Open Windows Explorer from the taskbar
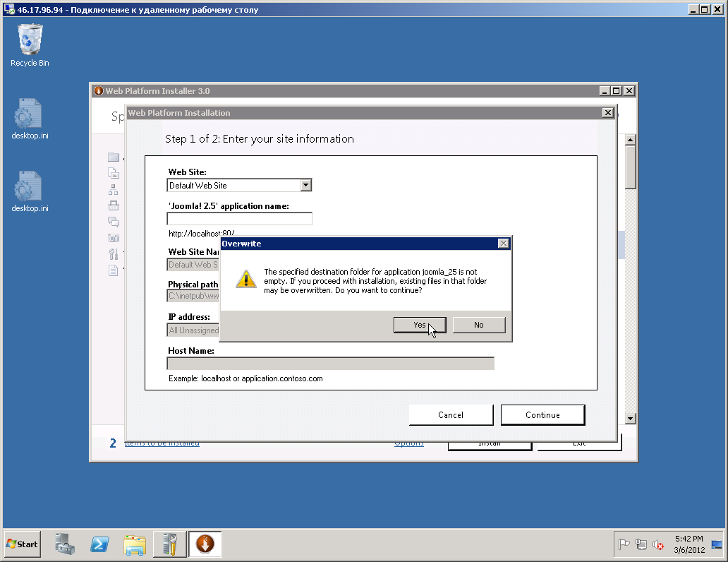Viewport: 728px width, 562px height. pos(135,544)
